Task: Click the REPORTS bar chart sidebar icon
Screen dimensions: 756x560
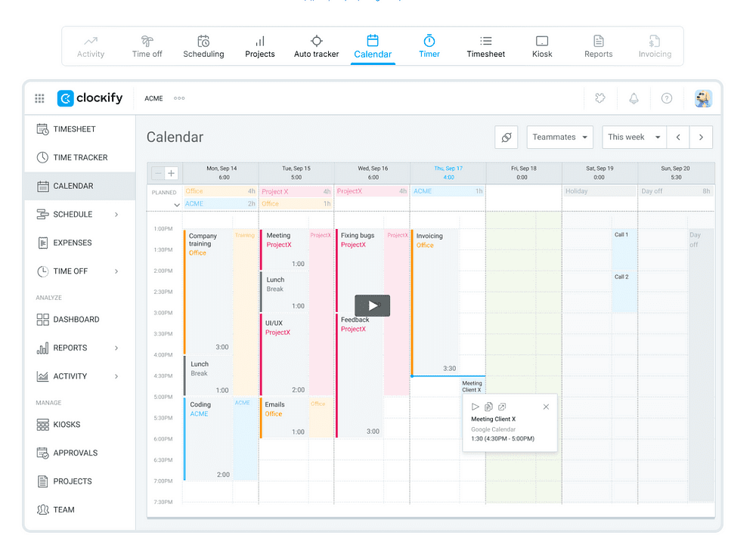Action: coord(43,348)
